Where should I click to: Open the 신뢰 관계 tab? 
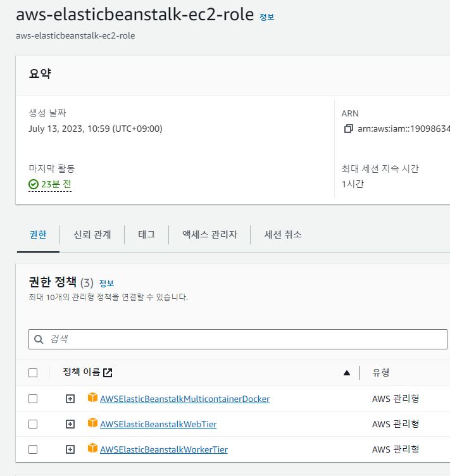92,234
